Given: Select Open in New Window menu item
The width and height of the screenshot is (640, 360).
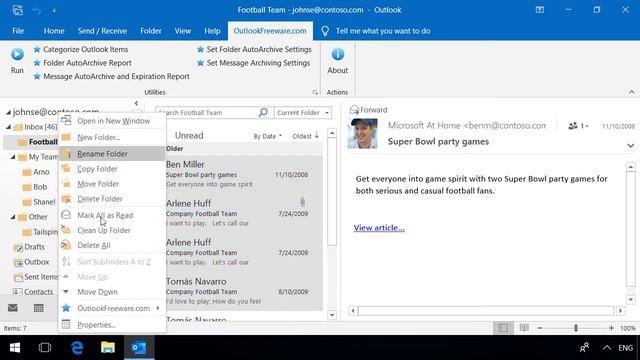Looking at the screenshot, I should point(112,121).
